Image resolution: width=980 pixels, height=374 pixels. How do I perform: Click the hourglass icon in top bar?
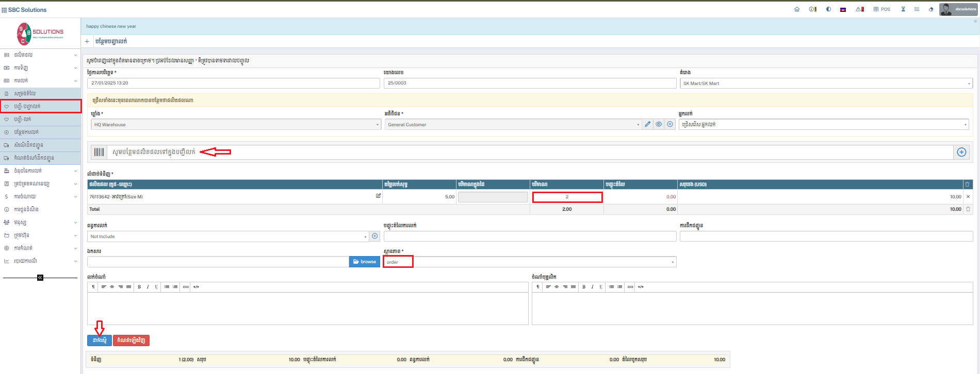point(903,9)
